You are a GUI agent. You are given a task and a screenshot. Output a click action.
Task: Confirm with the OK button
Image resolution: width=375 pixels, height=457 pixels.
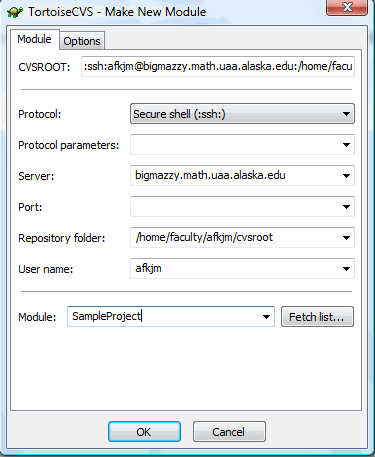point(144,432)
